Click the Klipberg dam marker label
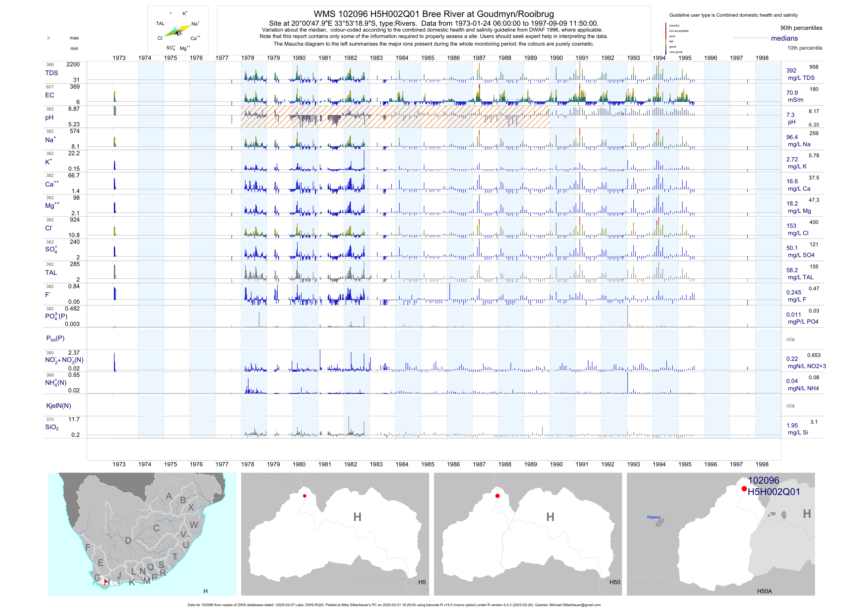The image size is (868, 614). (x=653, y=517)
